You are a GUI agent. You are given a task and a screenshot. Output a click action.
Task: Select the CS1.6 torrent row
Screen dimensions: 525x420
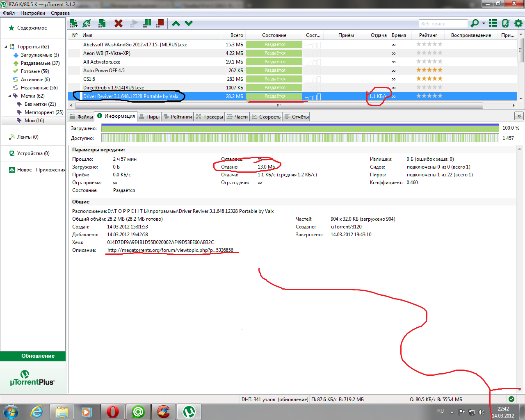click(292, 79)
